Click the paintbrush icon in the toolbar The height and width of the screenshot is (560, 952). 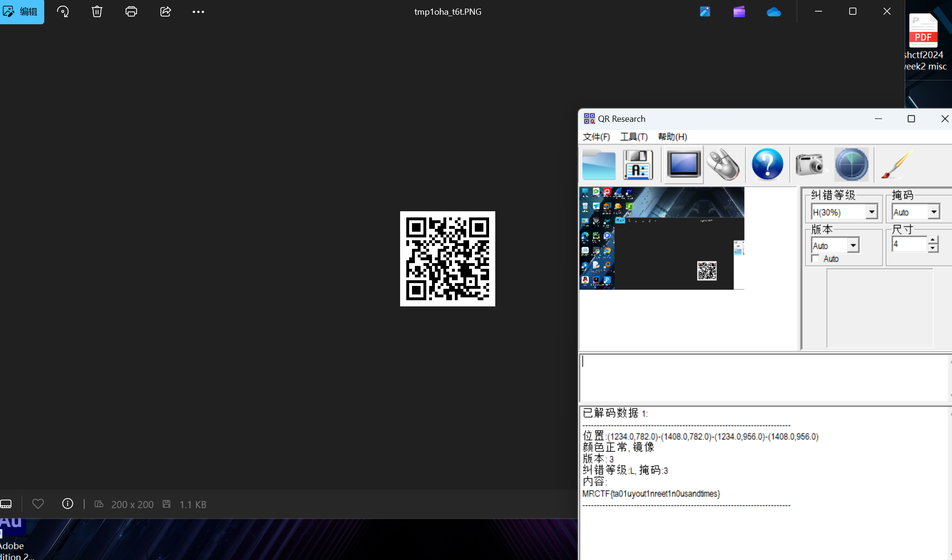pyautogui.click(x=896, y=165)
